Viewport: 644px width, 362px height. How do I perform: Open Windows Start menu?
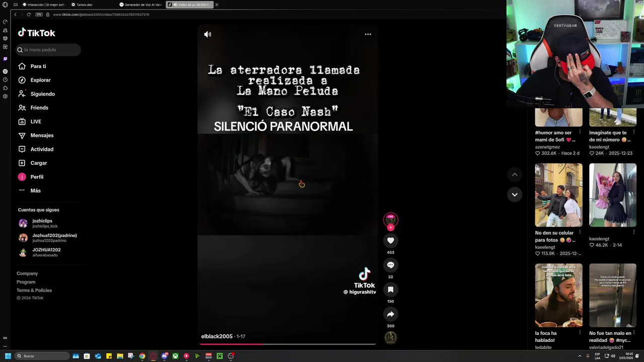pyautogui.click(x=8, y=356)
